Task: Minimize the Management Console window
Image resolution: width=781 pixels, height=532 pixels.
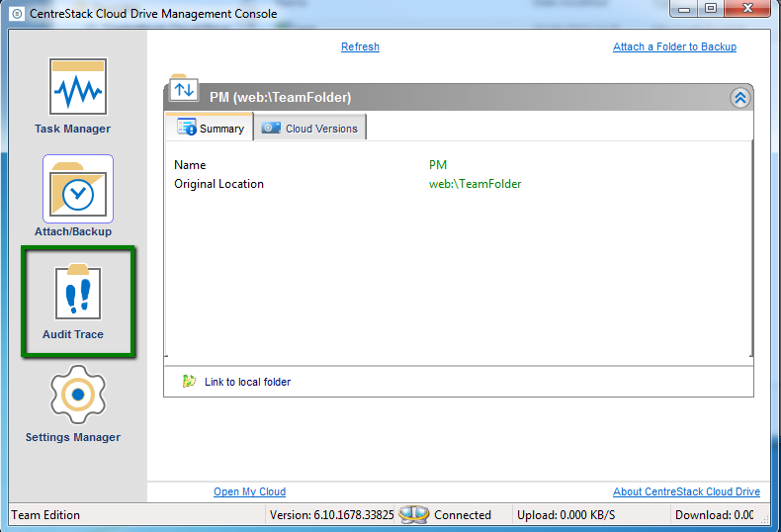Action: coord(684,9)
